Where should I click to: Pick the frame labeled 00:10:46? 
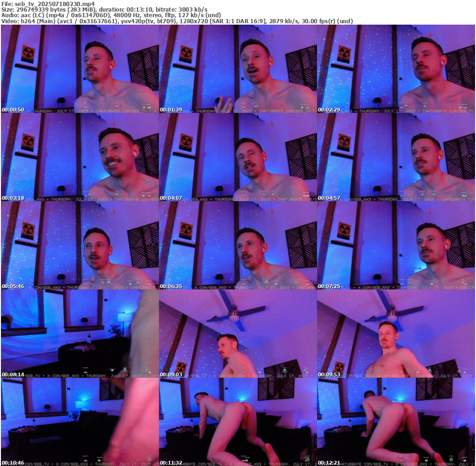pyautogui.click(x=80, y=422)
